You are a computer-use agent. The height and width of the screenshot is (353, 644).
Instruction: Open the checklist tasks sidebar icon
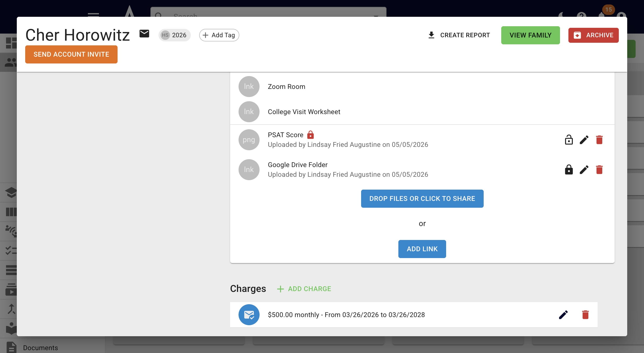tap(11, 250)
